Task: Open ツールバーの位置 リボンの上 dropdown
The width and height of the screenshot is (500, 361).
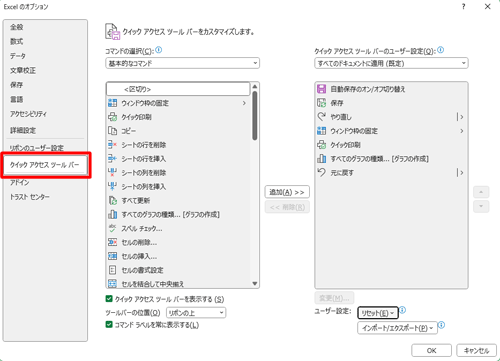Action: tap(196, 313)
